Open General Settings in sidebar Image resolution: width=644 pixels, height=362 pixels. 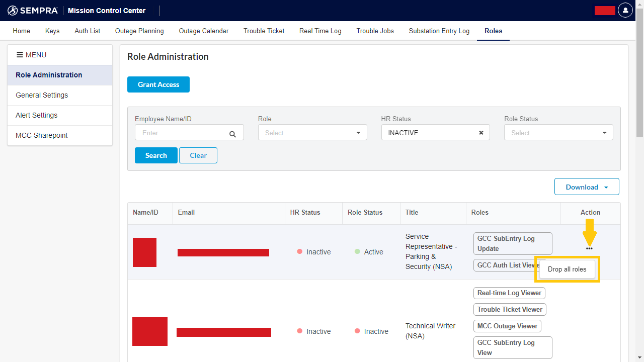[42, 95]
